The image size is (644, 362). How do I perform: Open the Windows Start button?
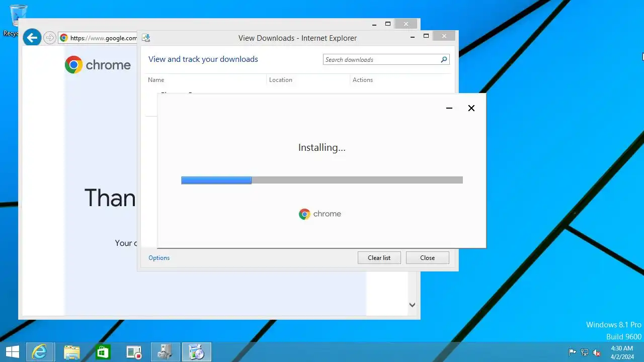pos(12,352)
